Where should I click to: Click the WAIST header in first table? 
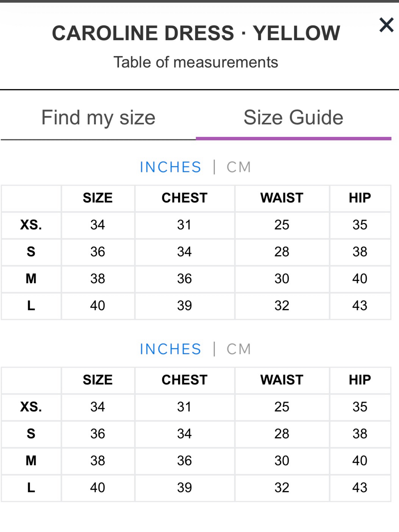[x=282, y=198]
